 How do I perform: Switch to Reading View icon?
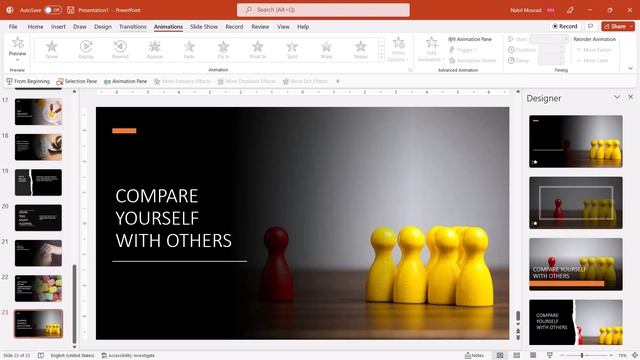pos(533,356)
